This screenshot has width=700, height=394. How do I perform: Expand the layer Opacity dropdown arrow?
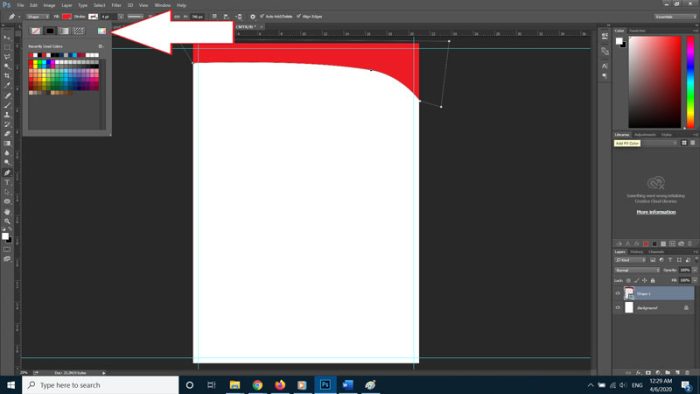pos(695,270)
